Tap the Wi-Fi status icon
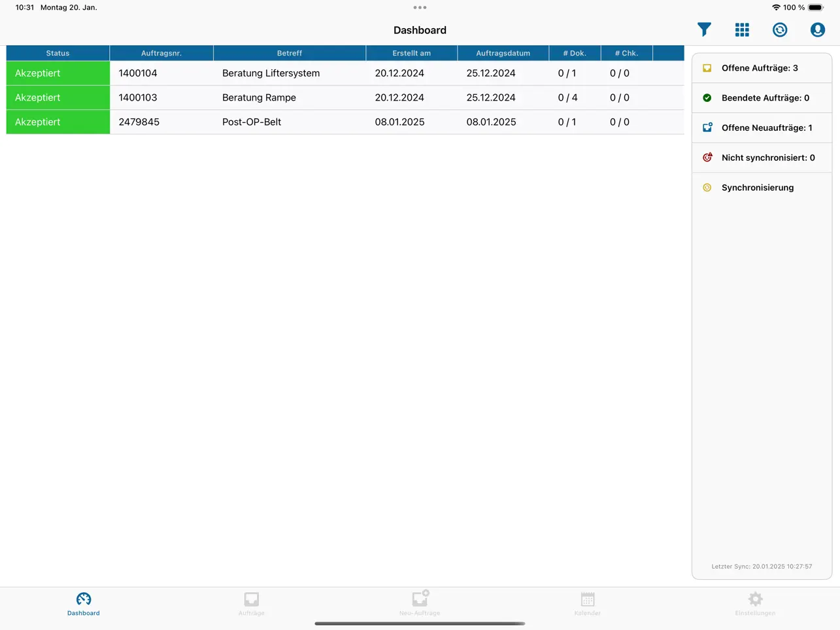This screenshot has height=630, width=840. 776,8
